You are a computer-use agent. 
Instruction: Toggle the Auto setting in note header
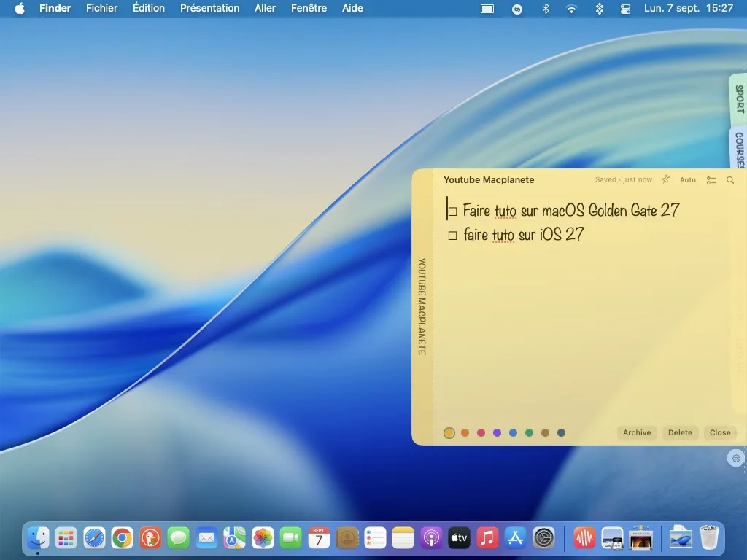[x=687, y=180]
